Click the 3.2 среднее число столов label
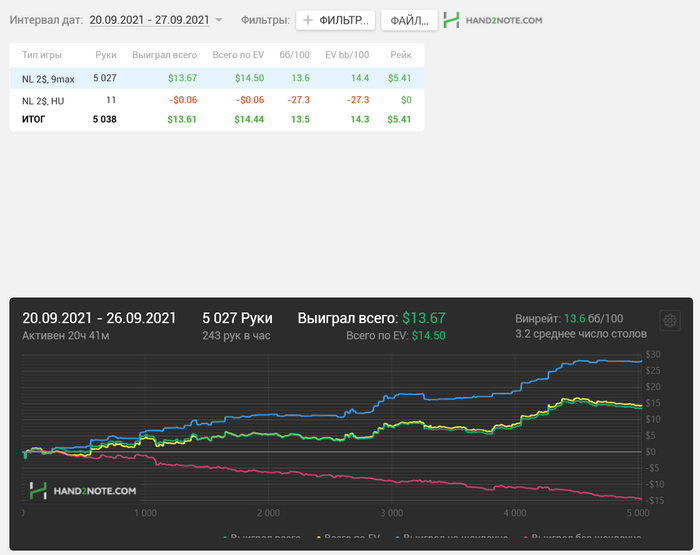Viewport: 700px width, 555px height. click(x=581, y=334)
